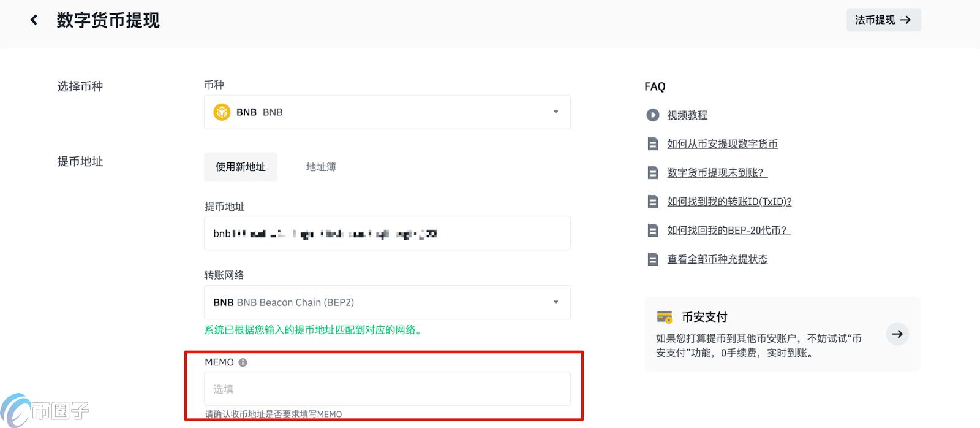Click the round arrow in 币安支付 card
Viewport: 980px width, 428px height.
(897, 334)
